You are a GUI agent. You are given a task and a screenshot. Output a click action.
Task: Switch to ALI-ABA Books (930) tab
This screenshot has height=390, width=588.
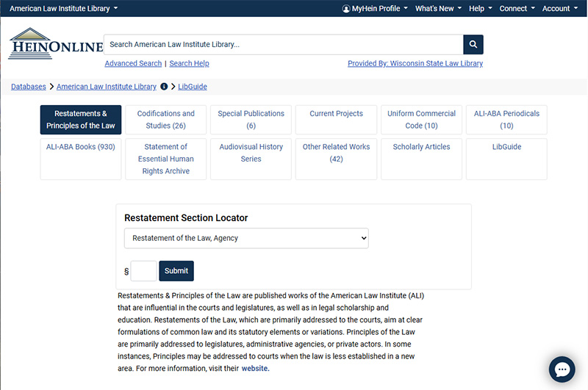[81, 159]
